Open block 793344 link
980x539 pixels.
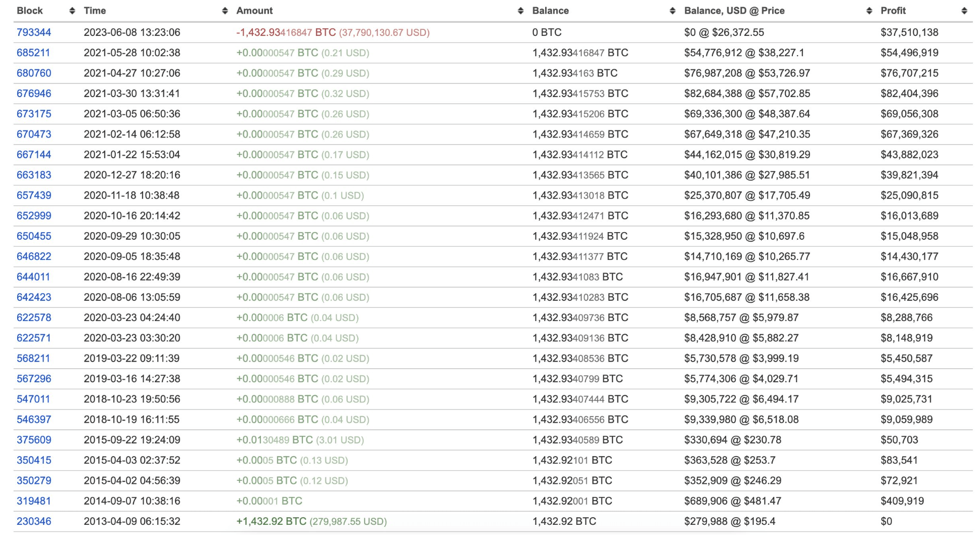tap(34, 32)
